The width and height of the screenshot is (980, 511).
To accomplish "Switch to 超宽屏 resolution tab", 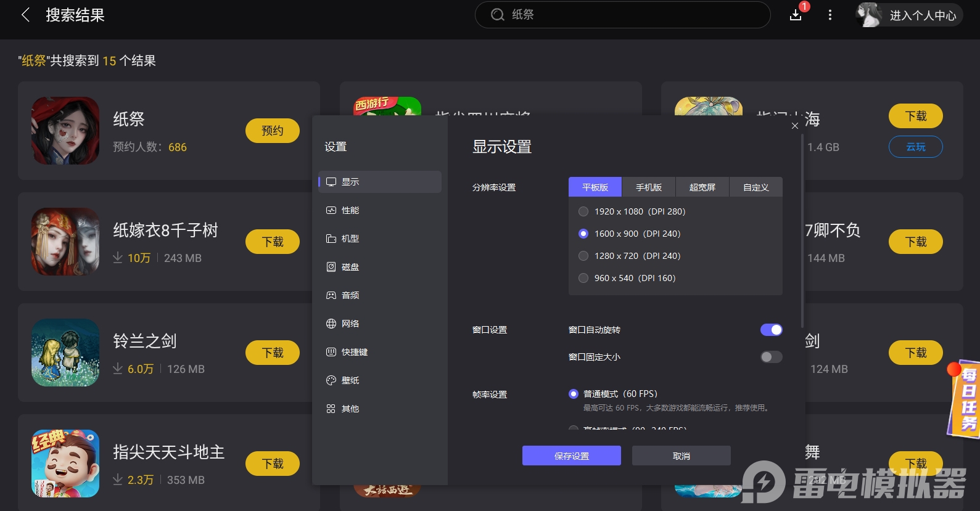I will 702,187.
